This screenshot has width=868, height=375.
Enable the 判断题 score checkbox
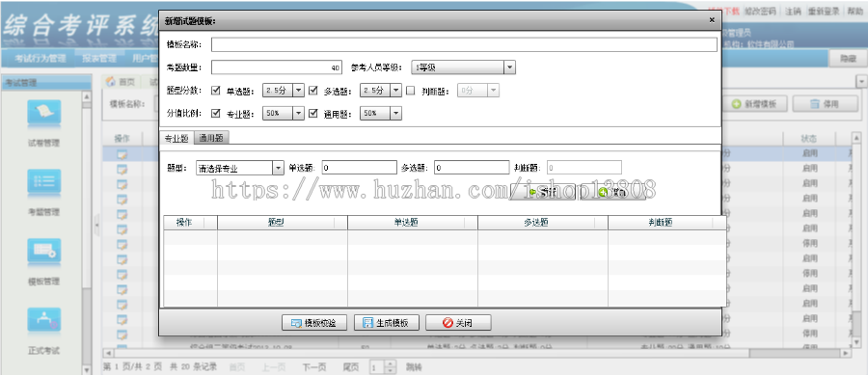[x=411, y=91]
